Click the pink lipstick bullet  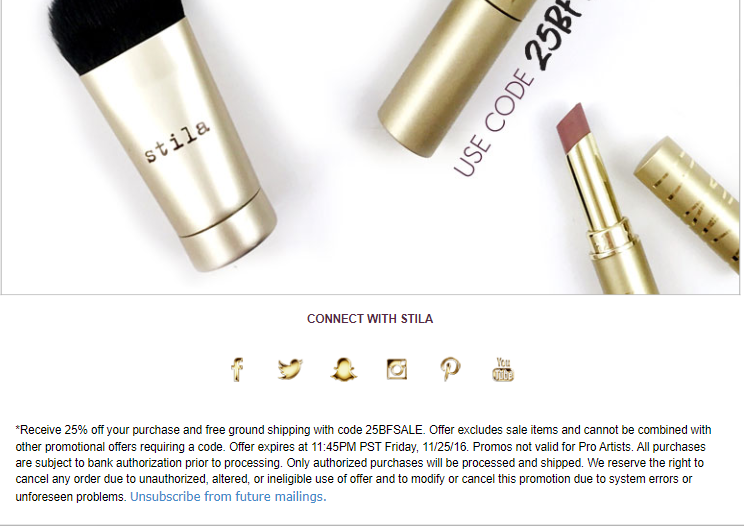[x=573, y=124]
